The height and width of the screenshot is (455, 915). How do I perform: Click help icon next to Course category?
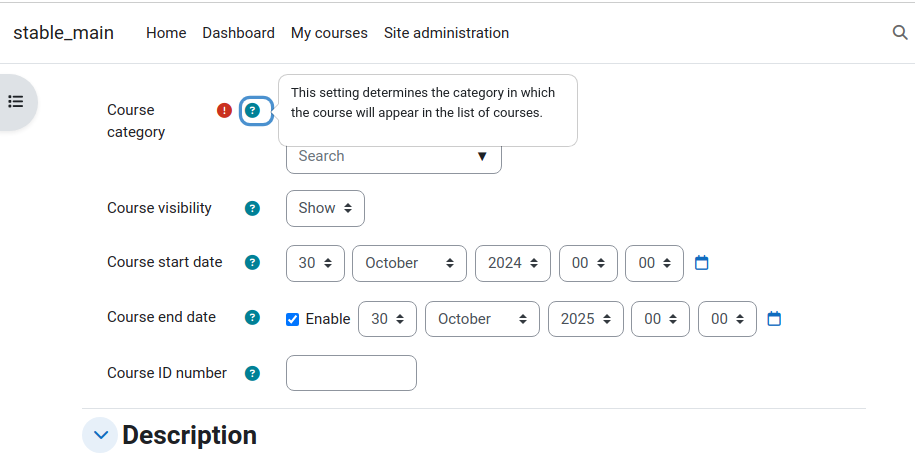point(252,110)
